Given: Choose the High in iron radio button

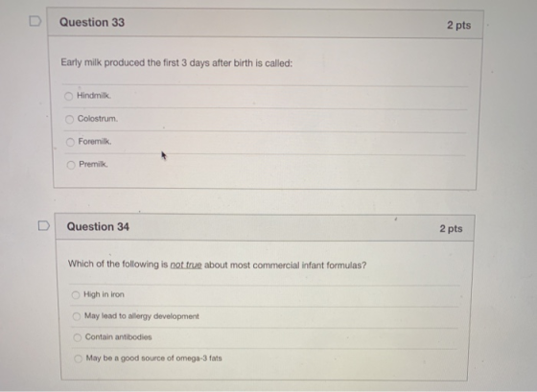Looking at the screenshot, I should click(76, 295).
